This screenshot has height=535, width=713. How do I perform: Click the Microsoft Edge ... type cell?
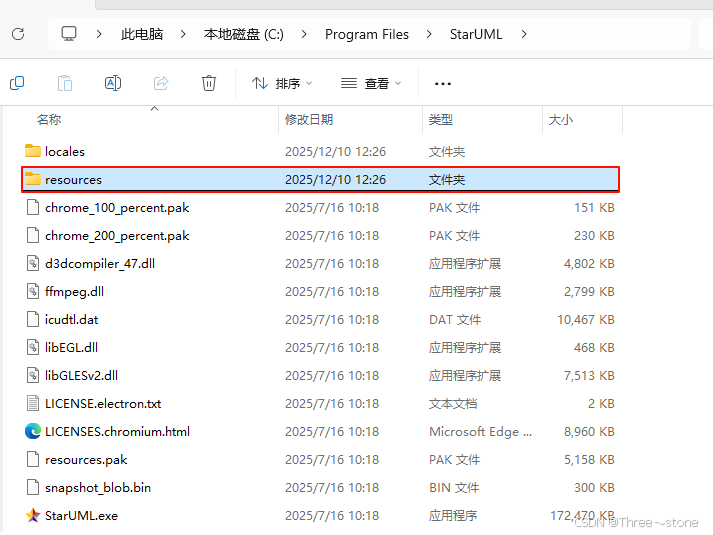click(x=480, y=432)
